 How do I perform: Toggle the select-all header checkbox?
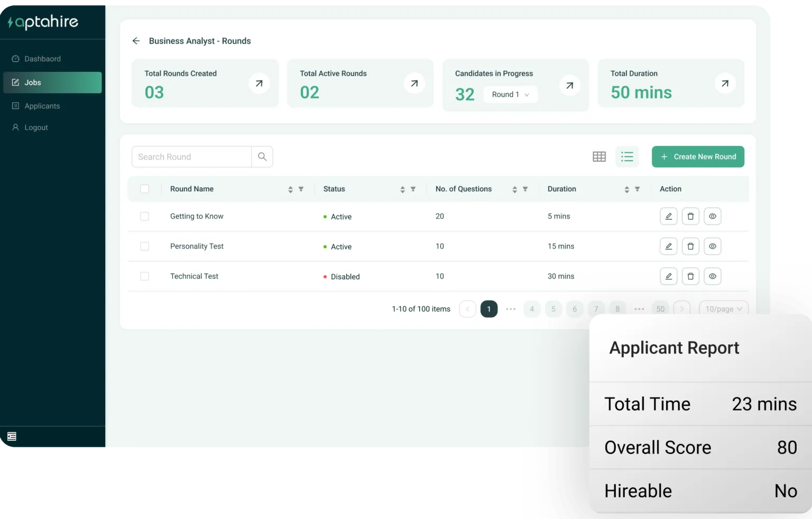(144, 189)
